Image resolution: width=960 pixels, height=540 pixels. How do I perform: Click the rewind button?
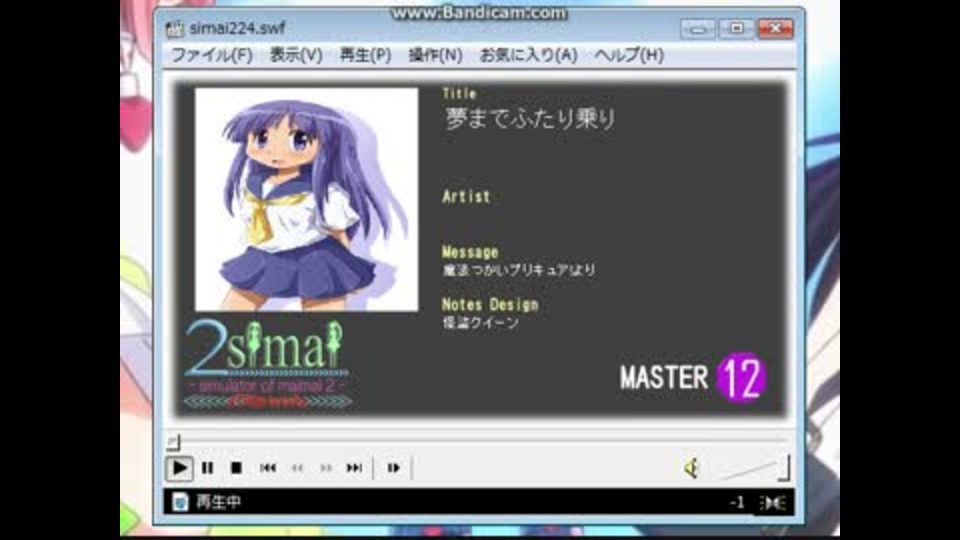(x=297, y=468)
